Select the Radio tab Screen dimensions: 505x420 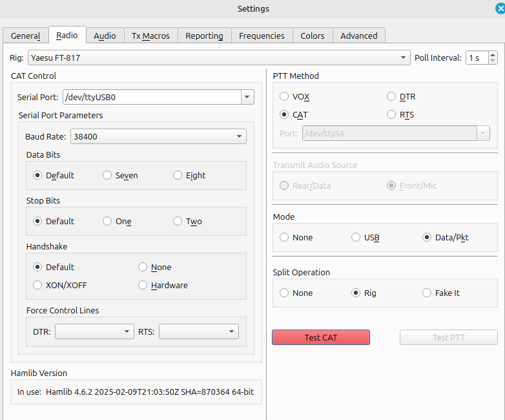click(67, 35)
